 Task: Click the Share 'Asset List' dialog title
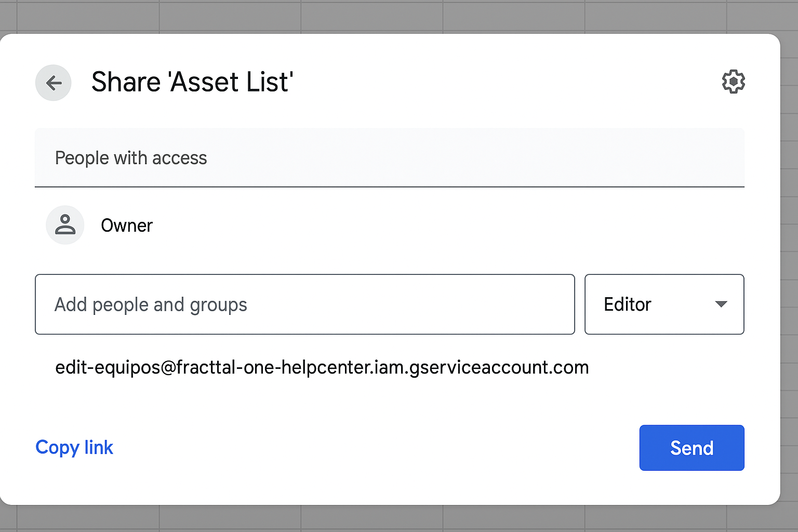point(192,82)
